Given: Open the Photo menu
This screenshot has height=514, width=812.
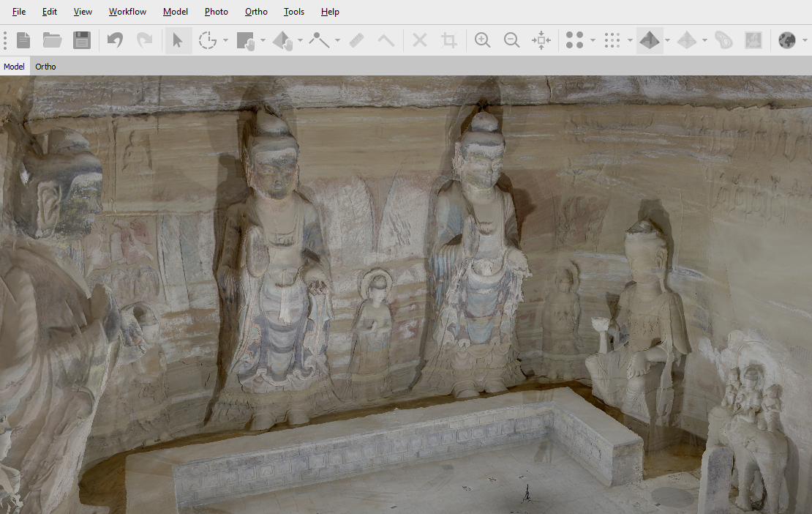Looking at the screenshot, I should coord(217,12).
